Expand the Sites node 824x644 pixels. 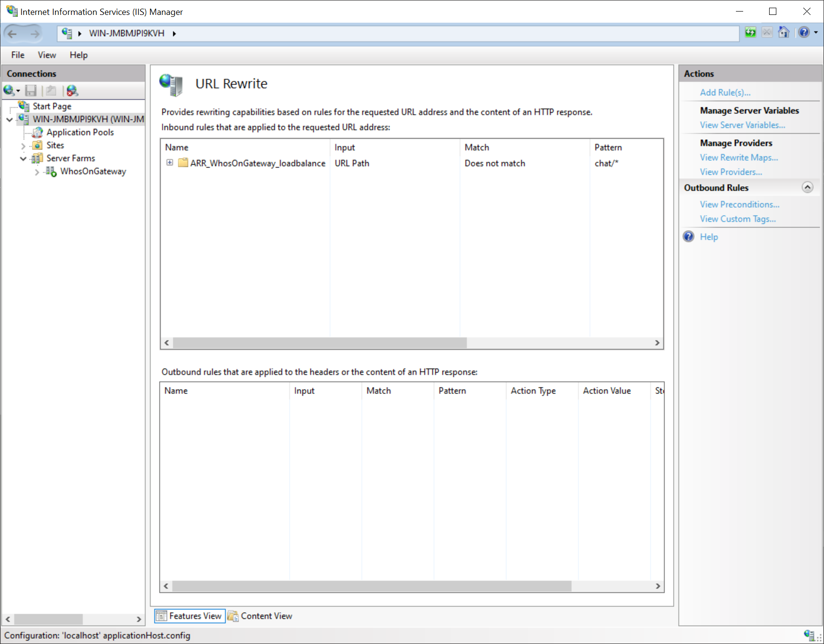[23, 145]
